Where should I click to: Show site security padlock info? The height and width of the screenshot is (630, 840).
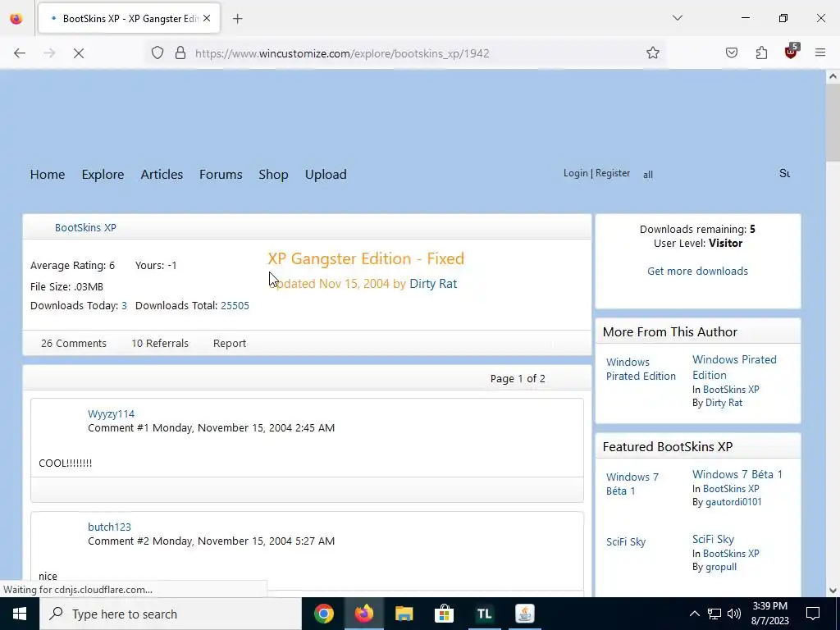[x=180, y=53]
